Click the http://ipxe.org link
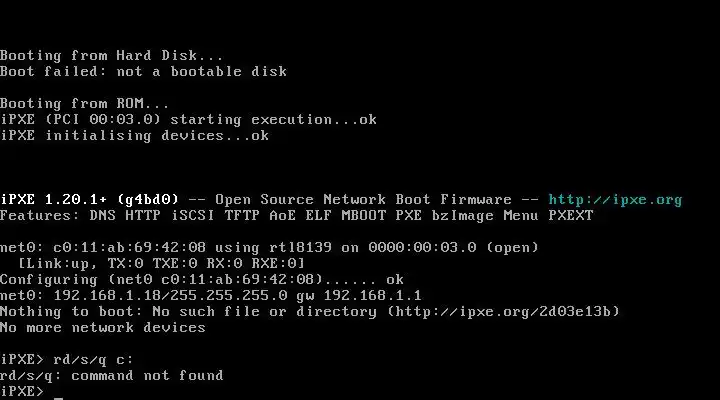Screen dimensions: 720x400 (x=615, y=200)
